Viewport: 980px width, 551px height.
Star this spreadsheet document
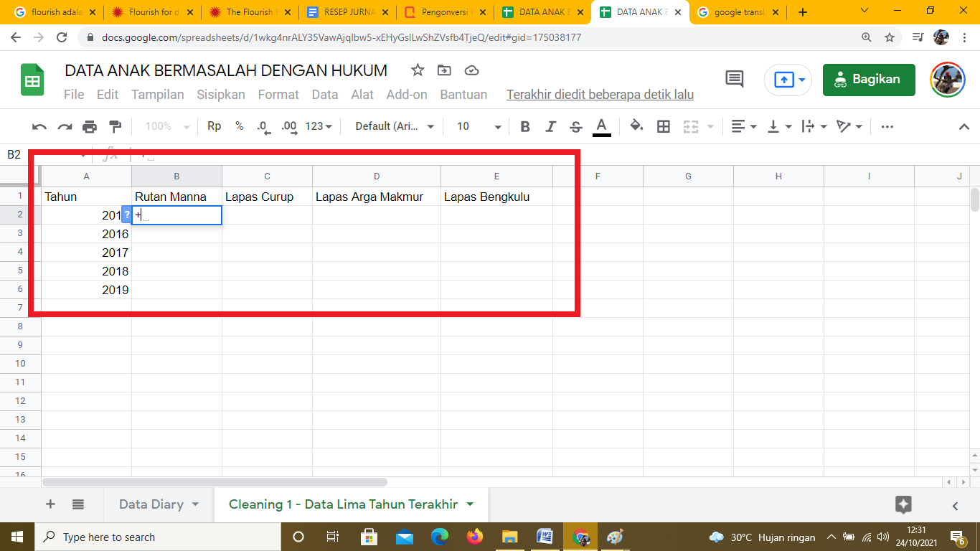point(418,70)
